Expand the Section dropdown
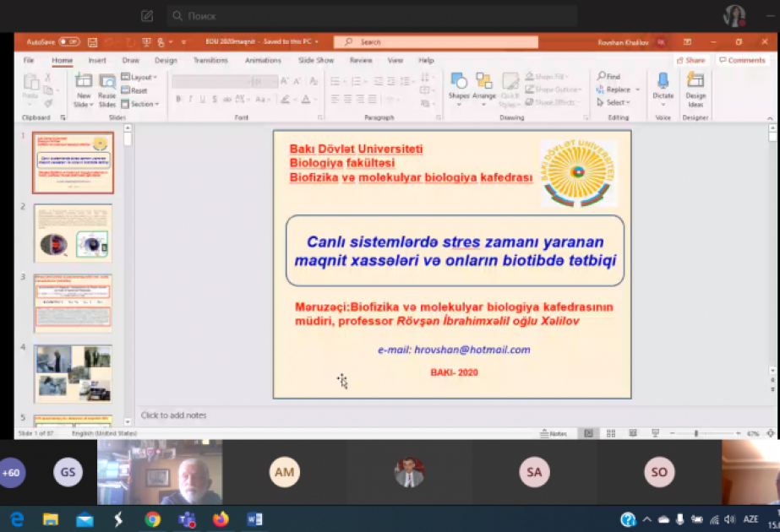 pos(140,104)
